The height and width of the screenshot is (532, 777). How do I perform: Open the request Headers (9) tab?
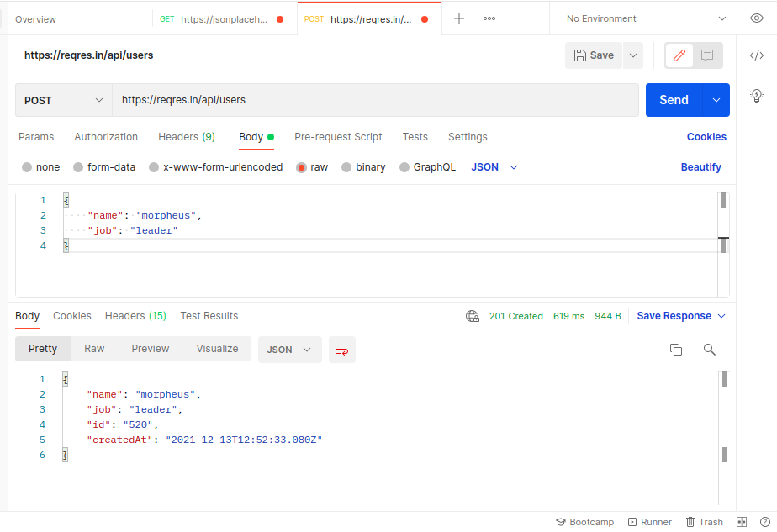coord(187,137)
